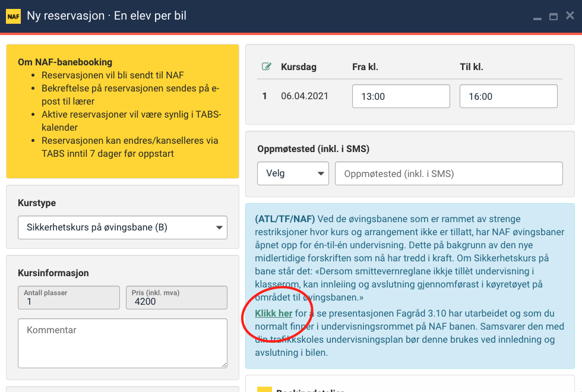Click into the Kommentar text area

(122, 343)
